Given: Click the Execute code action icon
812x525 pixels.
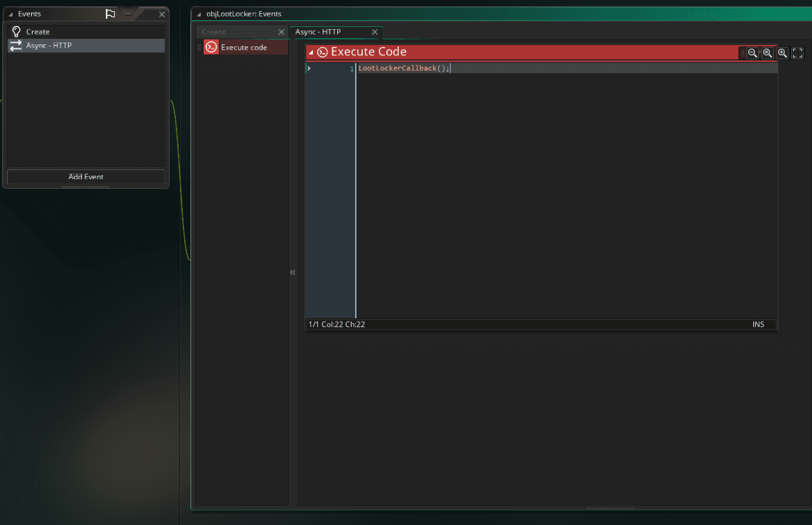Looking at the screenshot, I should click(x=211, y=48).
